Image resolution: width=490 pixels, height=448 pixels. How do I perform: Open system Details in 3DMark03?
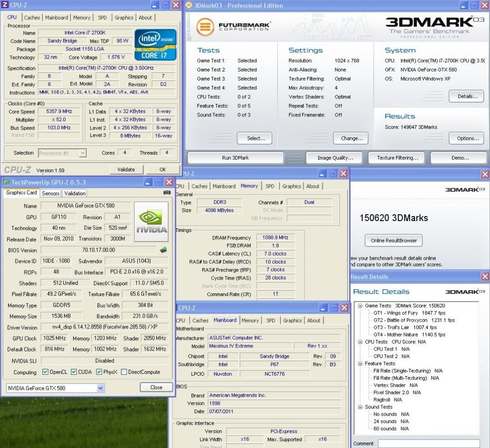(466, 96)
